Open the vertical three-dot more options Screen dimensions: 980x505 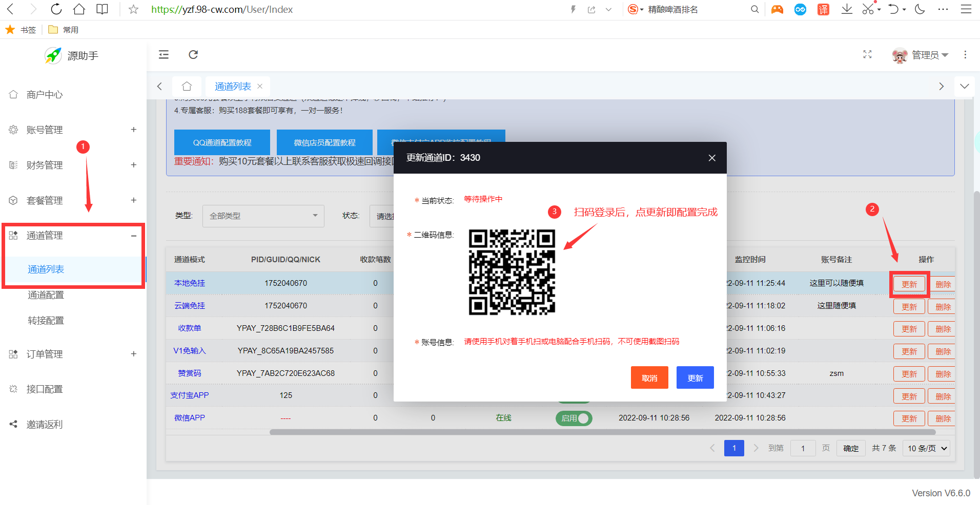pos(965,54)
